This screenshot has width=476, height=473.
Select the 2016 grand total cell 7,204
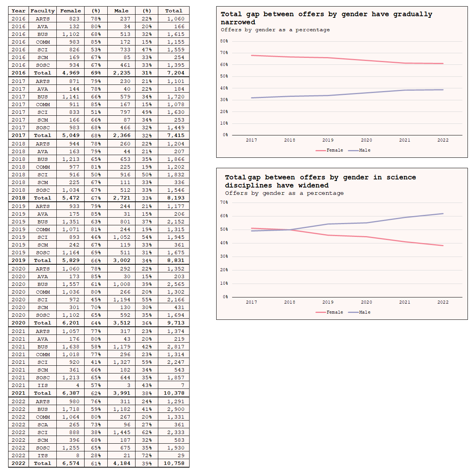pos(174,73)
